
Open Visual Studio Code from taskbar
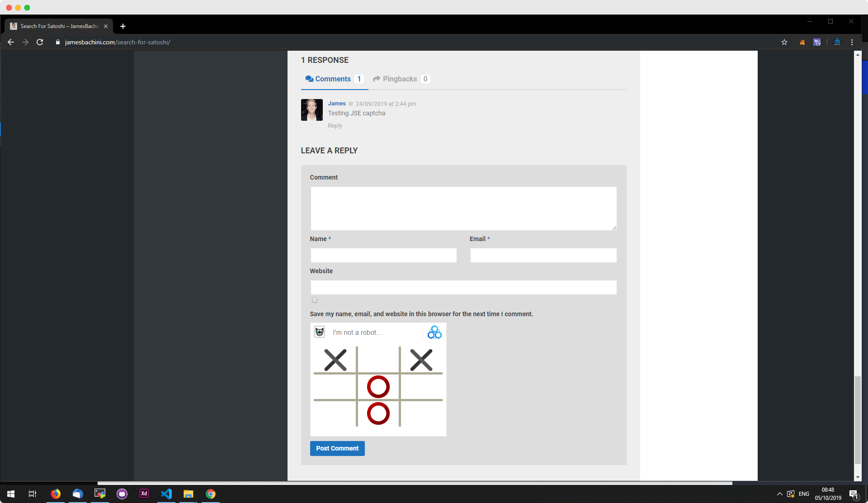pyautogui.click(x=166, y=494)
